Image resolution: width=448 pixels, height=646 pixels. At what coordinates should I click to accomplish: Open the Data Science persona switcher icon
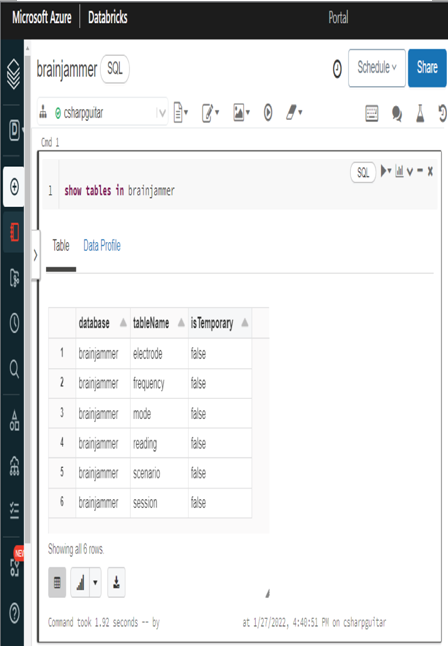point(14,130)
